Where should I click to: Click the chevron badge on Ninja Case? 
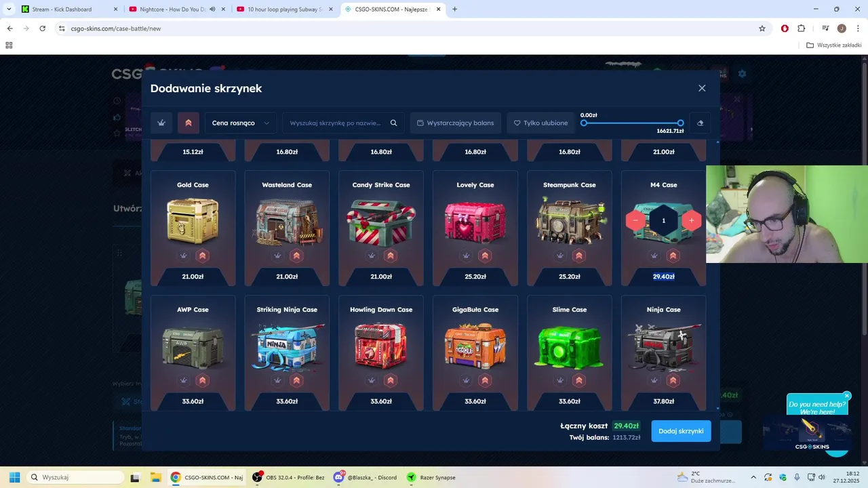pos(673,380)
